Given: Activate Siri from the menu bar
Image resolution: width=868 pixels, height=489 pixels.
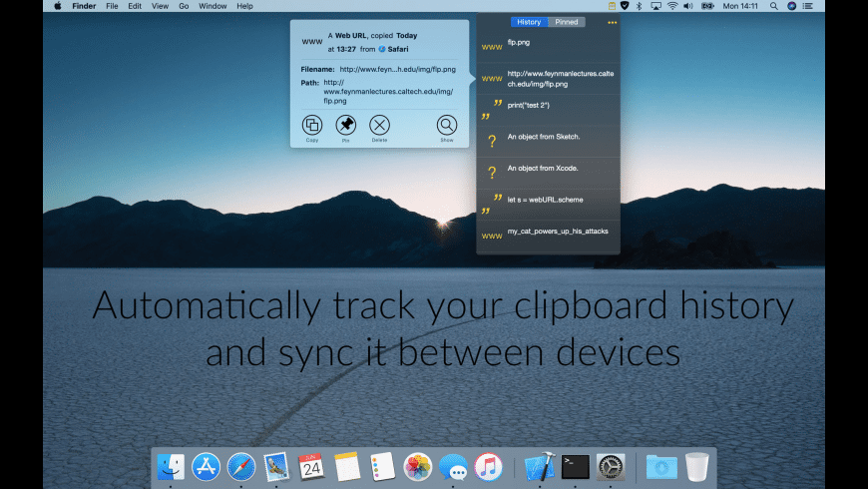Looking at the screenshot, I should click(791, 6).
